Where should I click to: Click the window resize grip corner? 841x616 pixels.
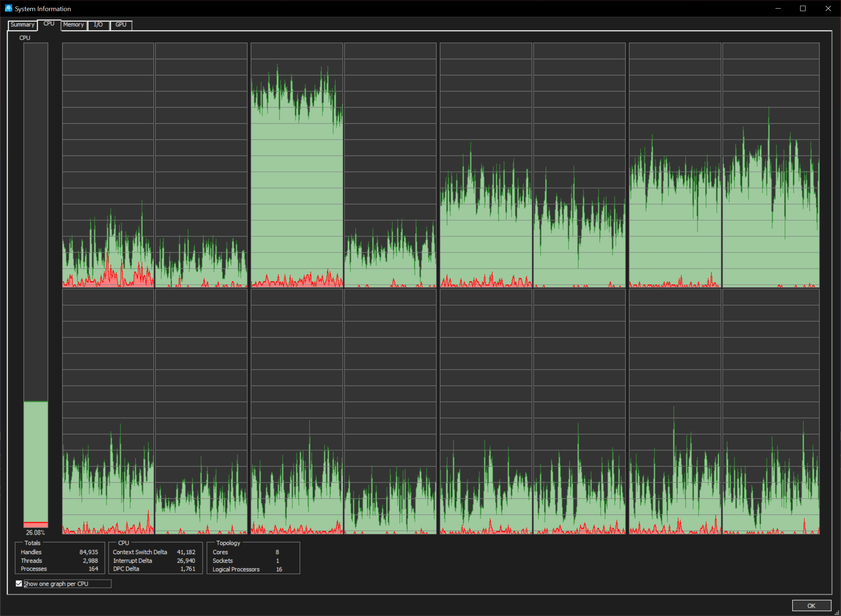[837, 612]
